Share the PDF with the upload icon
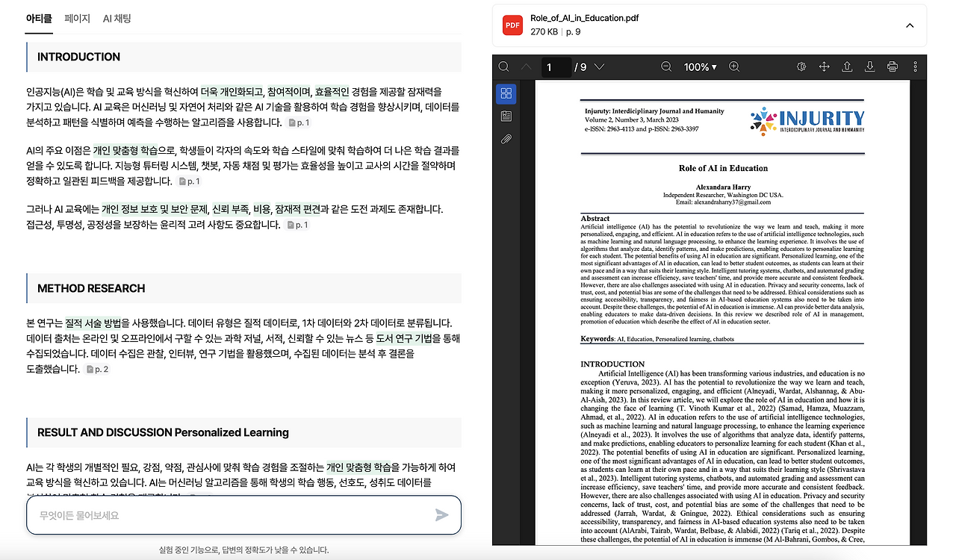 [x=846, y=66]
